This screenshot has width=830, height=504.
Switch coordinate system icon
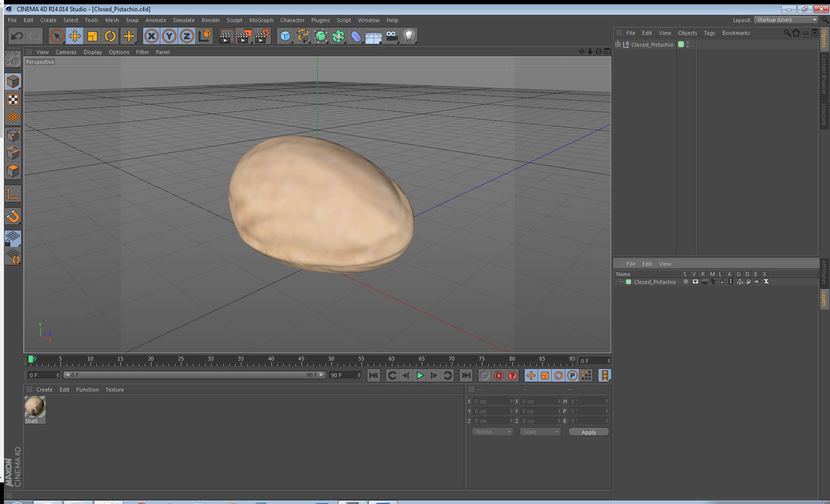click(205, 36)
